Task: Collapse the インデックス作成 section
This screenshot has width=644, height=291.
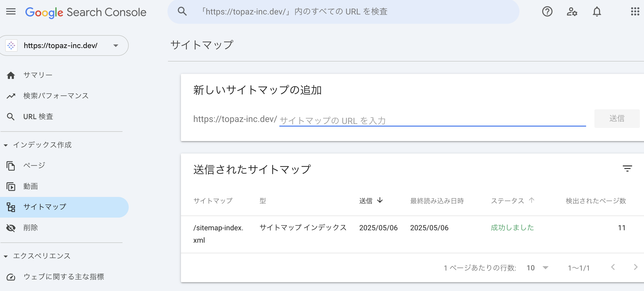Action: point(6,145)
